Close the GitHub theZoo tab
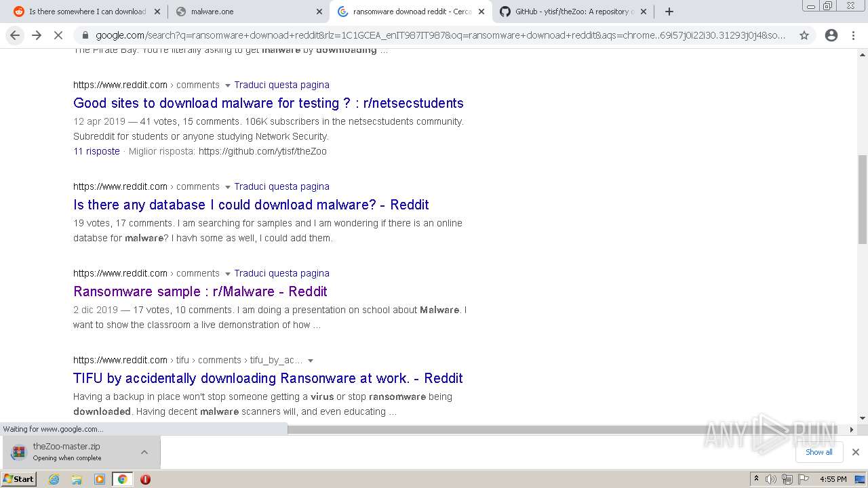868x488 pixels. pos(644,12)
